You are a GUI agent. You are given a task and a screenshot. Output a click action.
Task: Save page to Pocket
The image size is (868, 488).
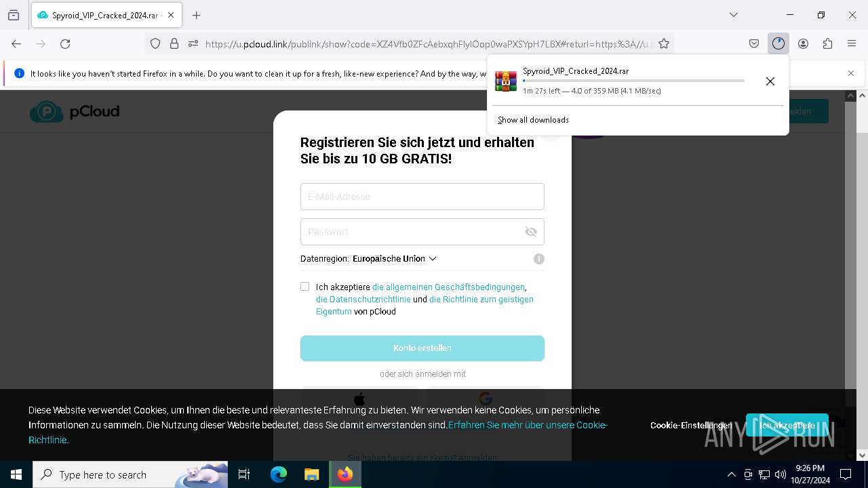(x=754, y=43)
